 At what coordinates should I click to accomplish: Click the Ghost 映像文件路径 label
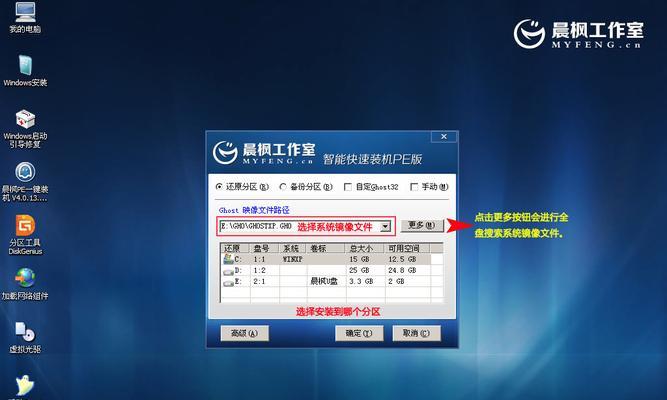click(x=254, y=210)
